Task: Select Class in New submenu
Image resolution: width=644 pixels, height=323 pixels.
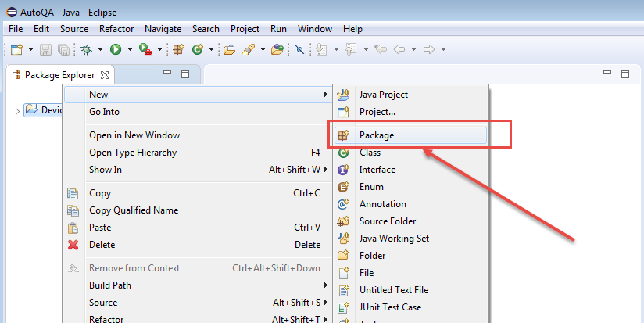Action: [411, 153]
